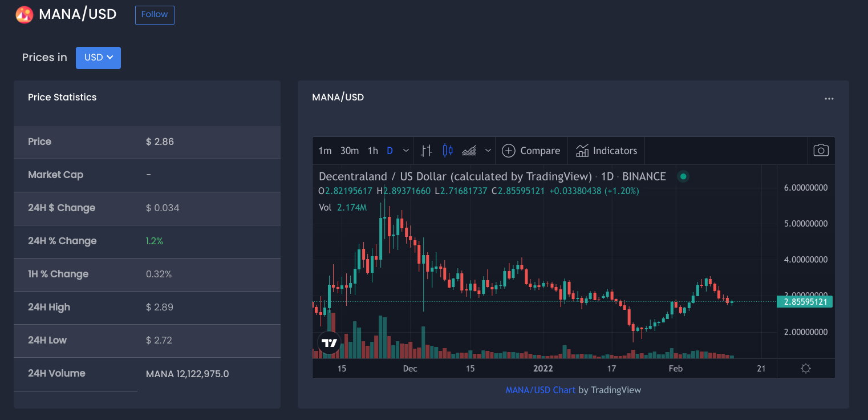Image resolution: width=868 pixels, height=420 pixels.
Task: Click the 2022 date axis label
Action: click(543, 369)
